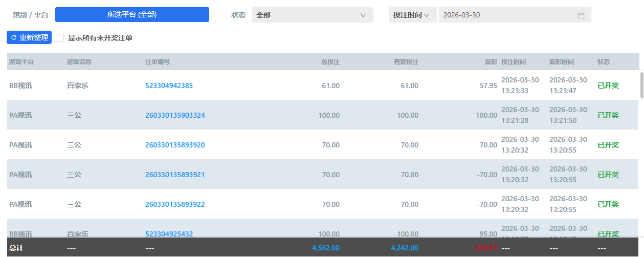The image size is (644, 257).
Task: Click the table's vertical scrollbar thumb
Action: [x=642, y=84]
